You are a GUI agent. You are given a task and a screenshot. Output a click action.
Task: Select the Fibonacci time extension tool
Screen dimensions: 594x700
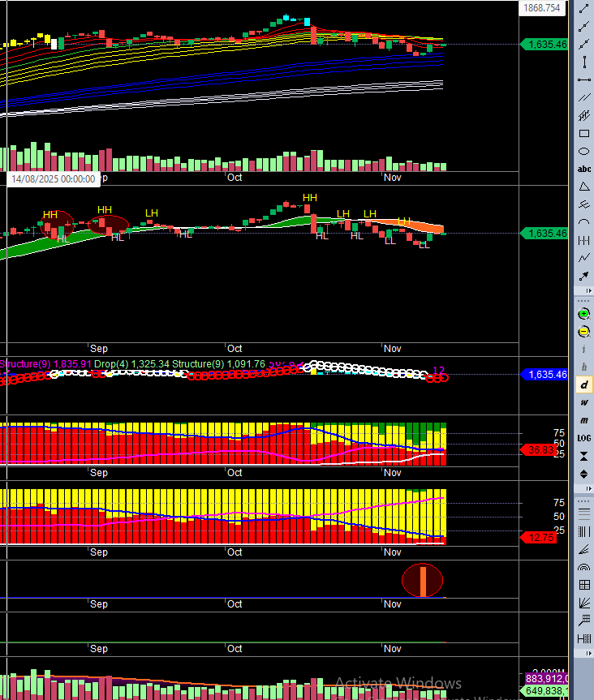click(x=583, y=639)
